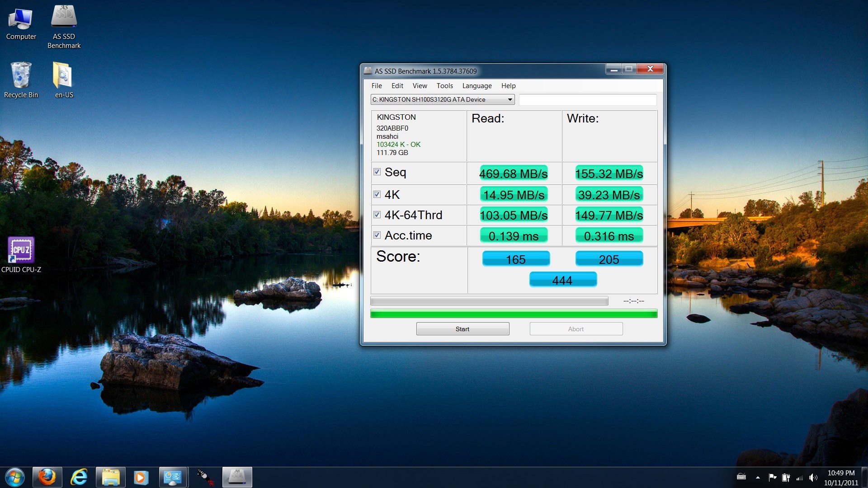Uncheck the 4K test checkbox
The width and height of the screenshot is (868, 488).
(377, 194)
